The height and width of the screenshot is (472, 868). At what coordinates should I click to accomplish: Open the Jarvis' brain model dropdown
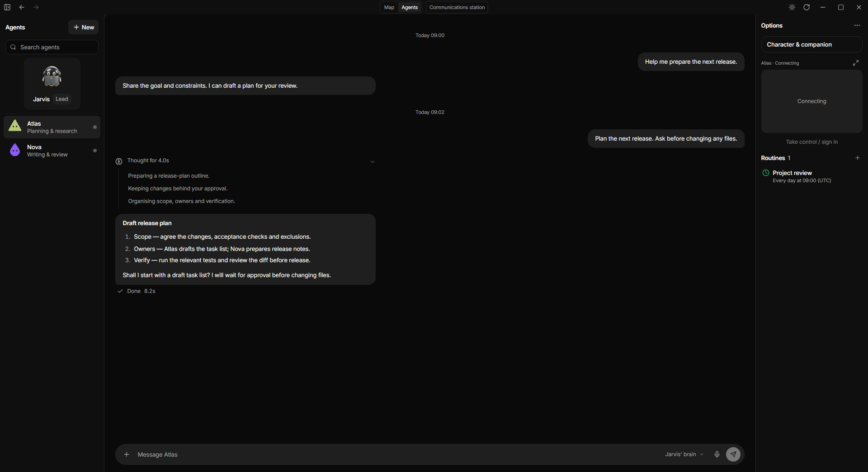tap(684, 454)
